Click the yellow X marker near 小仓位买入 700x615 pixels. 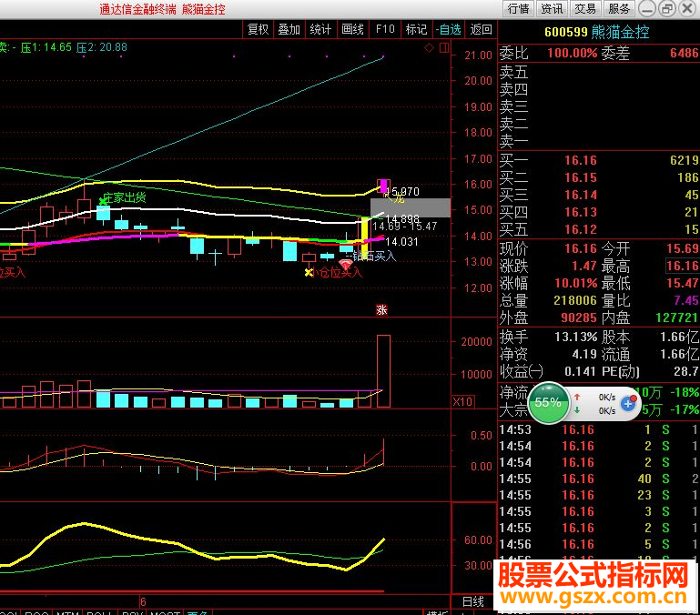[x=308, y=272]
